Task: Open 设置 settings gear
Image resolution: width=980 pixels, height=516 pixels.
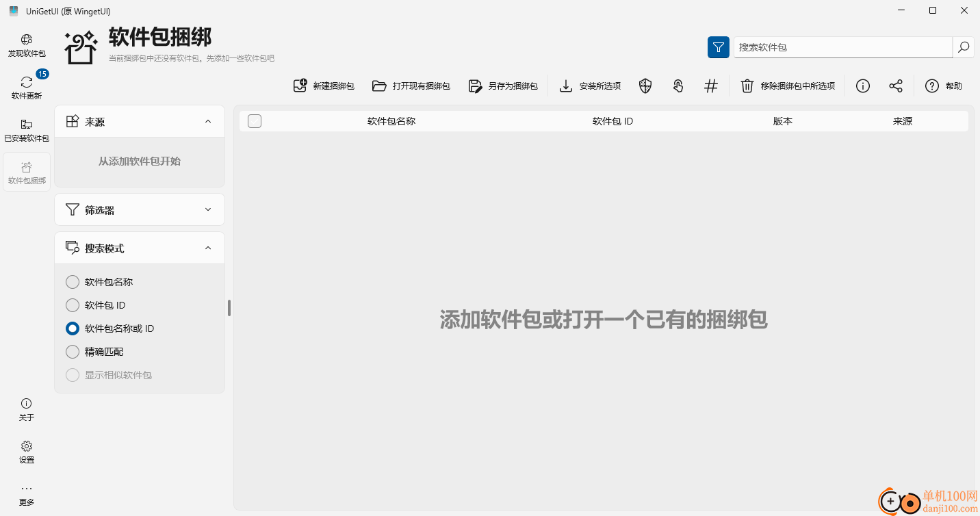Action: [x=27, y=452]
